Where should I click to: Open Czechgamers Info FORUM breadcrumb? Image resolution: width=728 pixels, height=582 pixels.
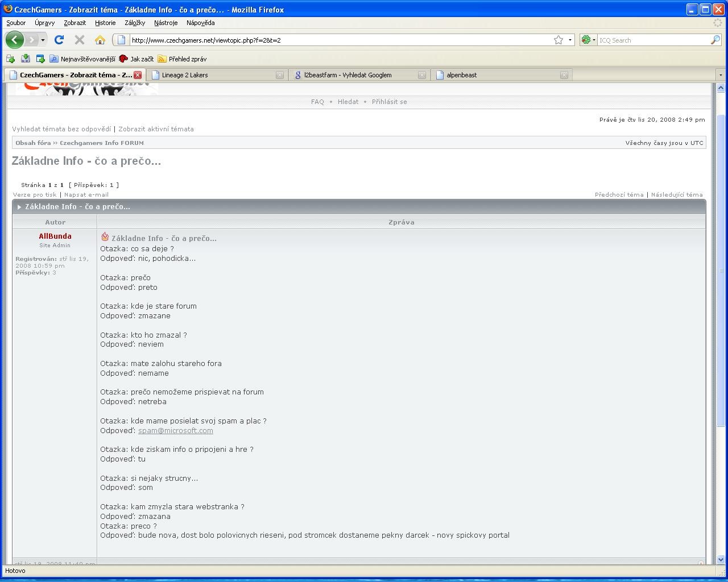[x=102, y=143]
